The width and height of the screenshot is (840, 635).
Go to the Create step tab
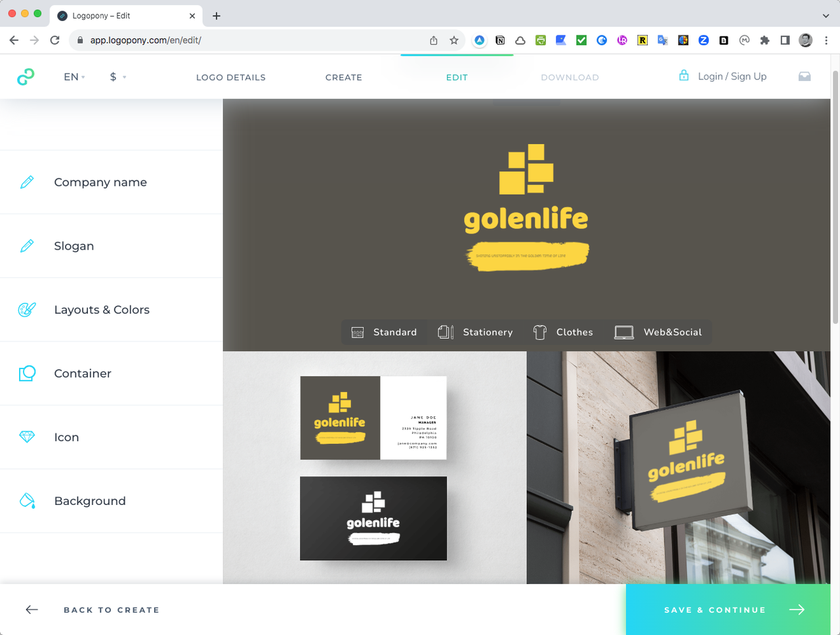pyautogui.click(x=344, y=77)
